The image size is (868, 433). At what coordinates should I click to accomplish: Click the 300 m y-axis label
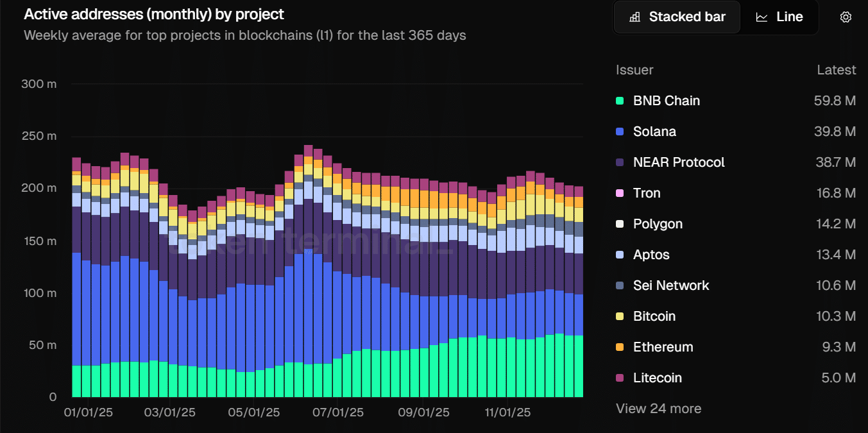(x=39, y=84)
